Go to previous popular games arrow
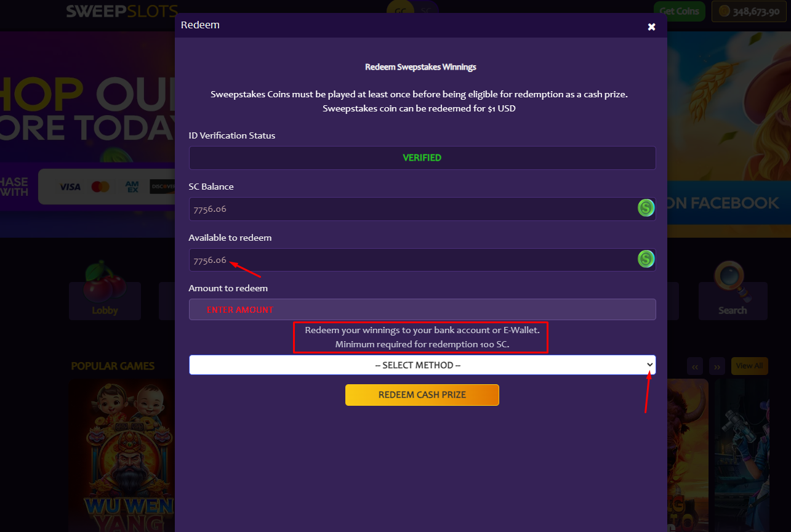 695,366
